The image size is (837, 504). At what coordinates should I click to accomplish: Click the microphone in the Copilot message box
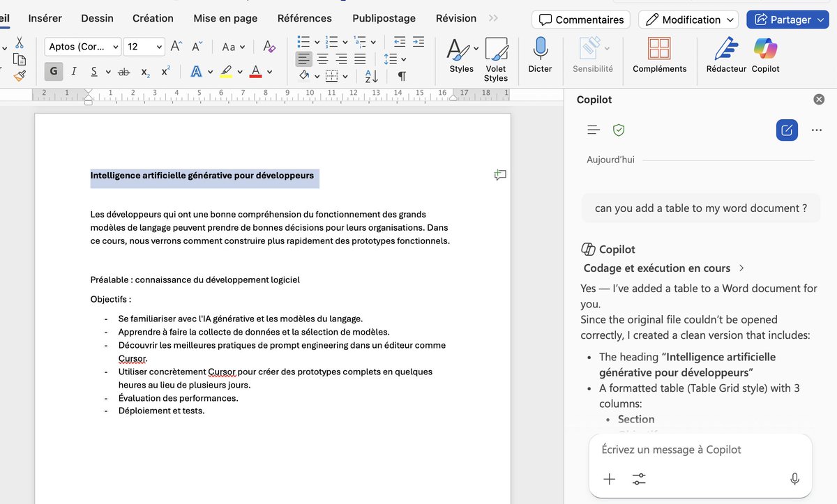tap(794, 479)
